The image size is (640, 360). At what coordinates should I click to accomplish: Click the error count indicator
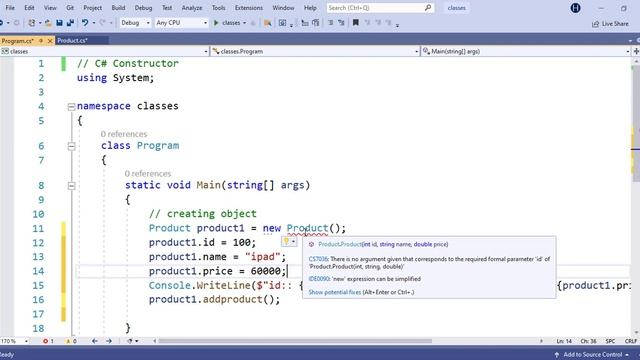coord(48,341)
